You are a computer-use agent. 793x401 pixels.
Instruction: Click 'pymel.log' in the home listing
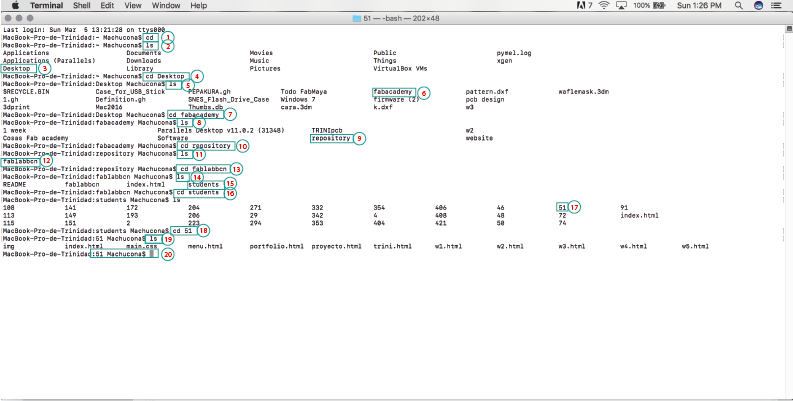pos(514,53)
